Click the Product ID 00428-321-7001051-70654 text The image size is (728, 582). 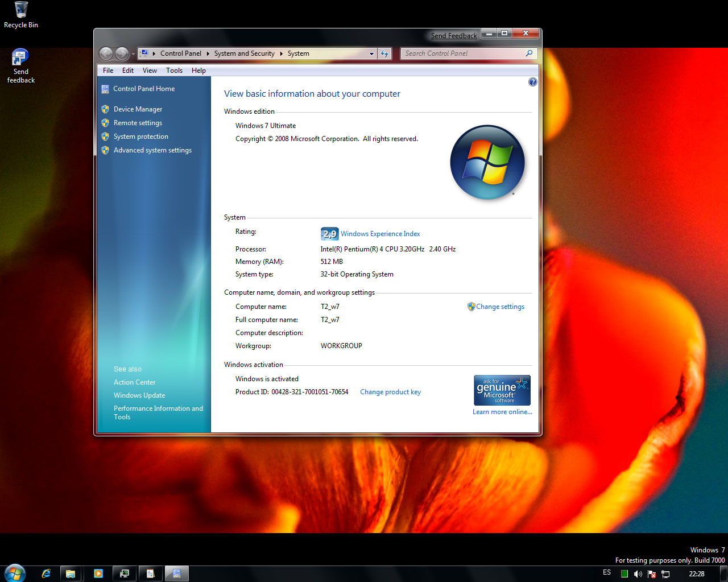point(292,392)
